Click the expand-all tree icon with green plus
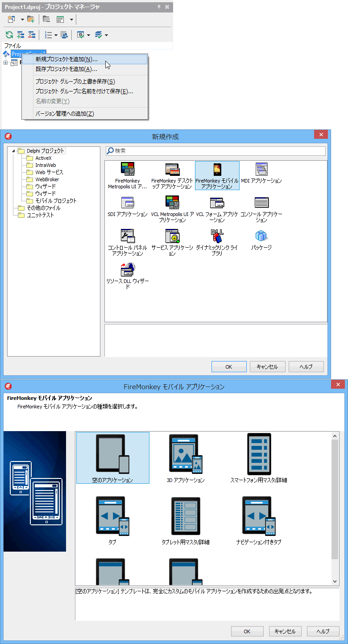The image size is (348, 644). click(x=21, y=35)
